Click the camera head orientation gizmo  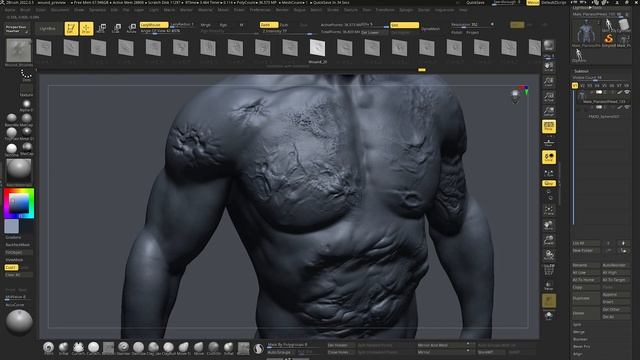[516, 96]
